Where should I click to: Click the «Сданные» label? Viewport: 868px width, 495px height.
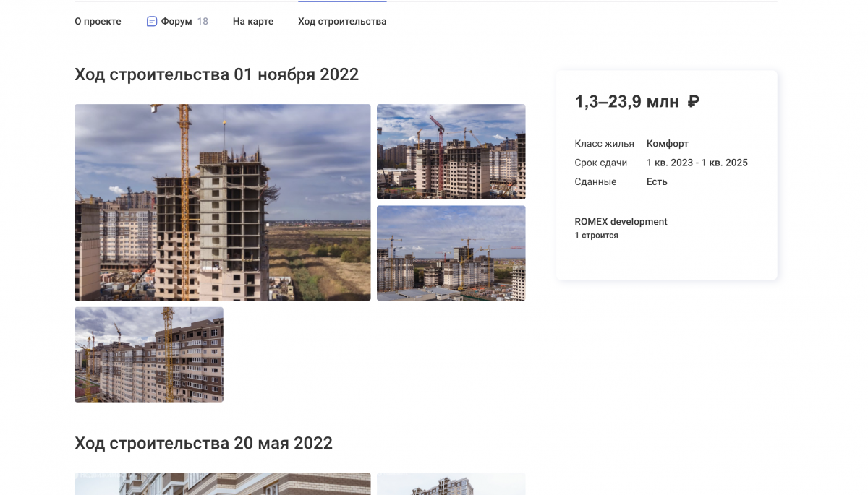[595, 182]
